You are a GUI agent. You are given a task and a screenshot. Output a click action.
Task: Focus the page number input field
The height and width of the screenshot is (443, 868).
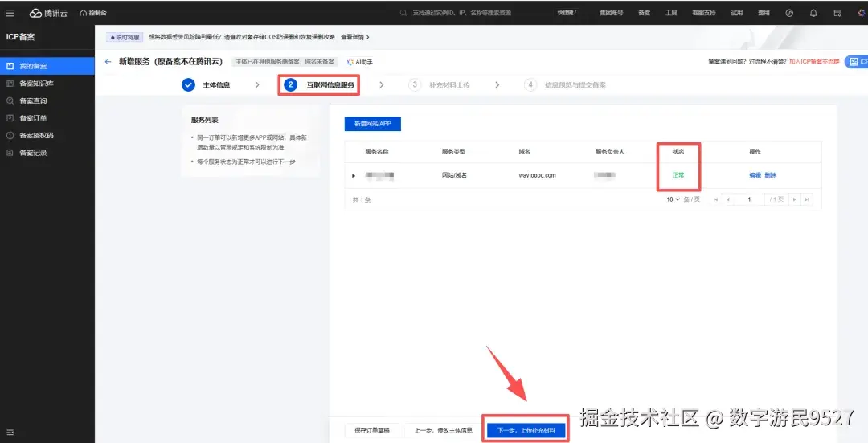click(749, 199)
